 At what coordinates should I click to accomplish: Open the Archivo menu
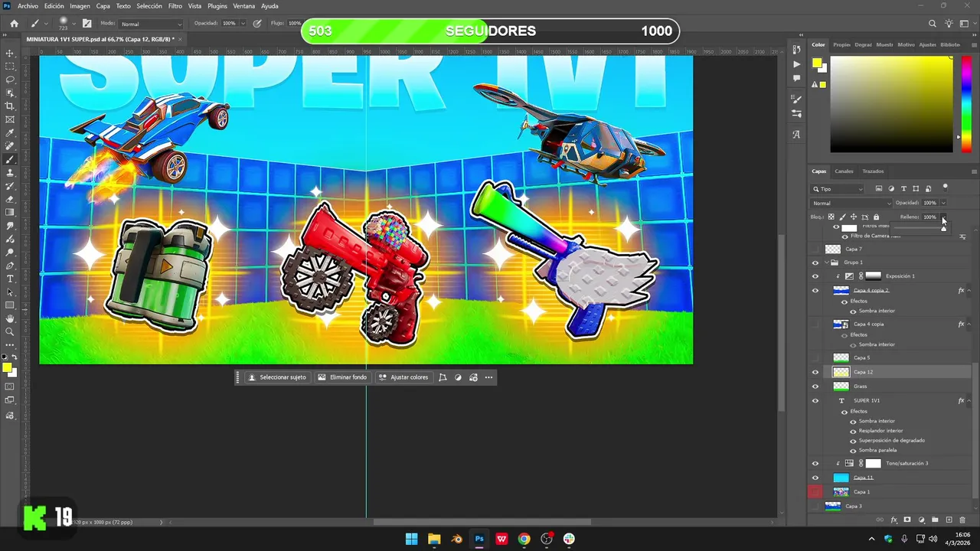[x=28, y=6]
